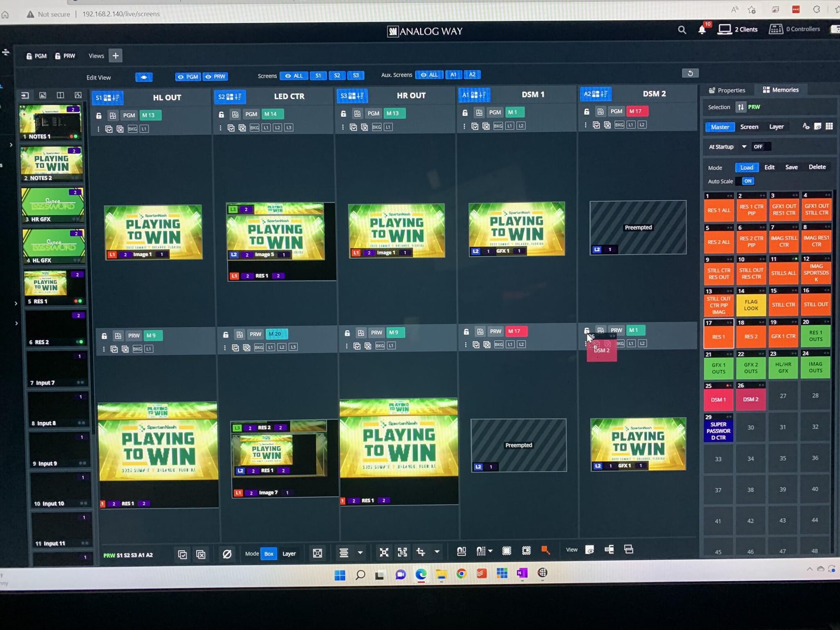Open A1 aux screen icon for DSM 1

[474, 95]
